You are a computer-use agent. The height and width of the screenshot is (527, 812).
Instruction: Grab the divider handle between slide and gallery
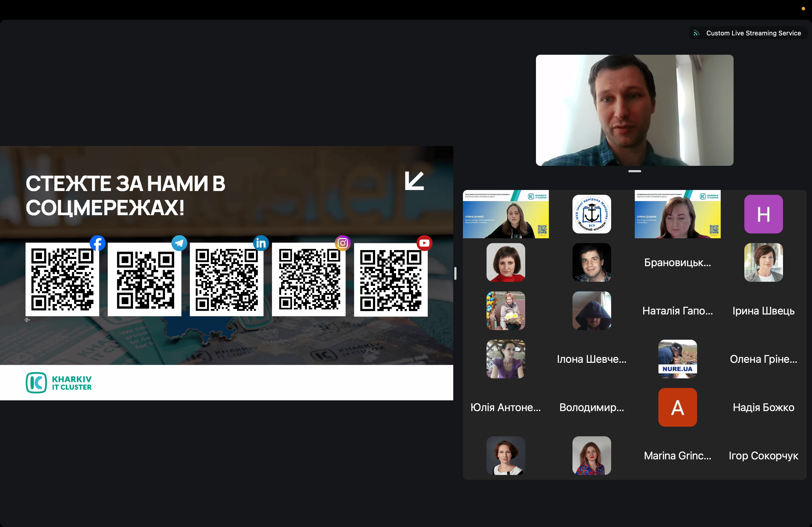tap(455, 273)
